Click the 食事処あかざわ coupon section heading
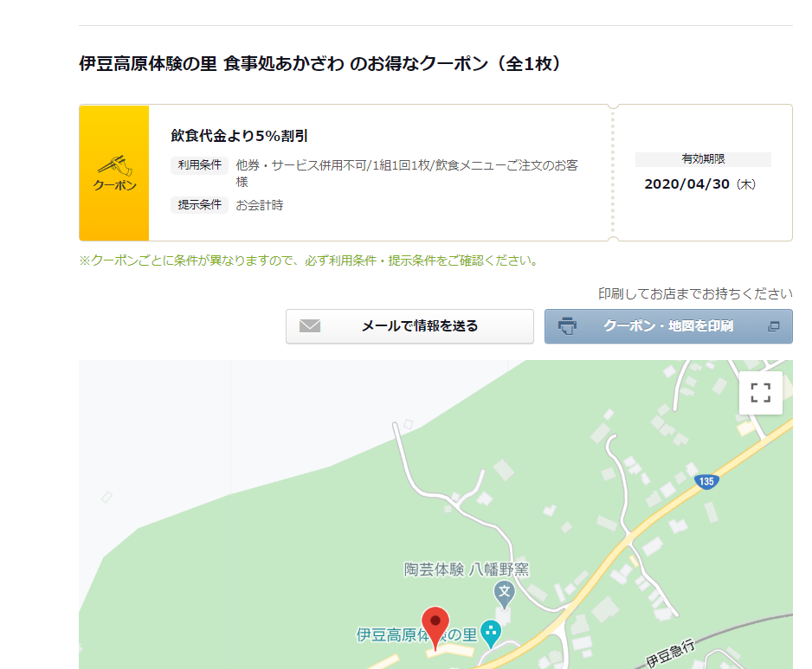This screenshot has width=812, height=669. [320, 64]
